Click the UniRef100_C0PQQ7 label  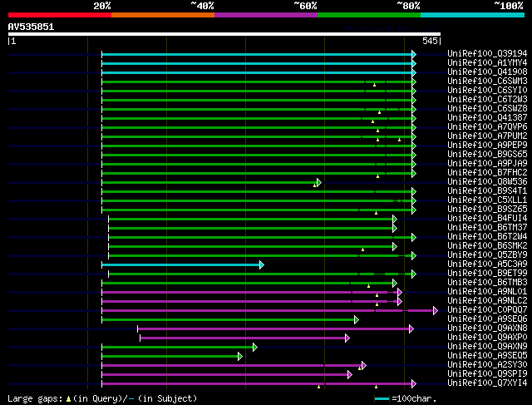487,310
